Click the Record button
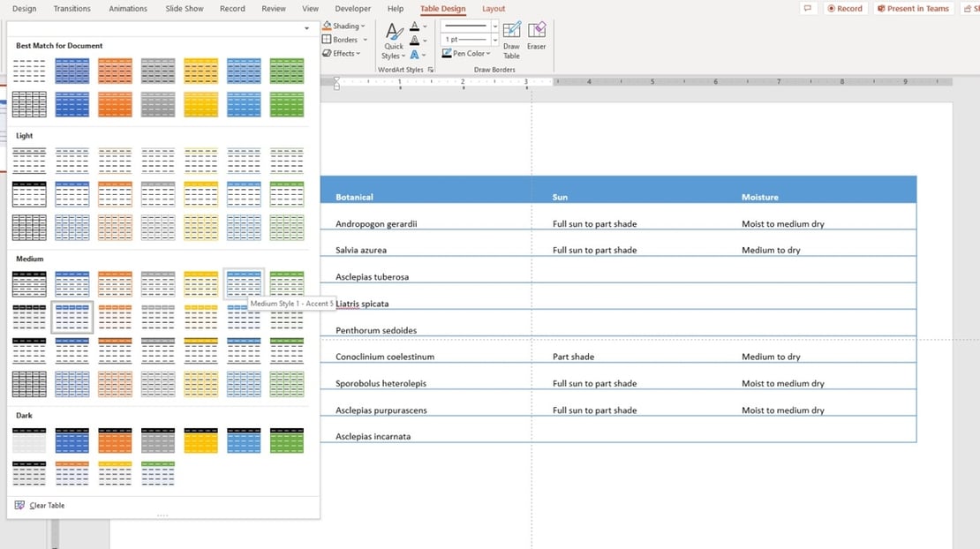Viewport: 980px width, 549px height. [x=844, y=9]
